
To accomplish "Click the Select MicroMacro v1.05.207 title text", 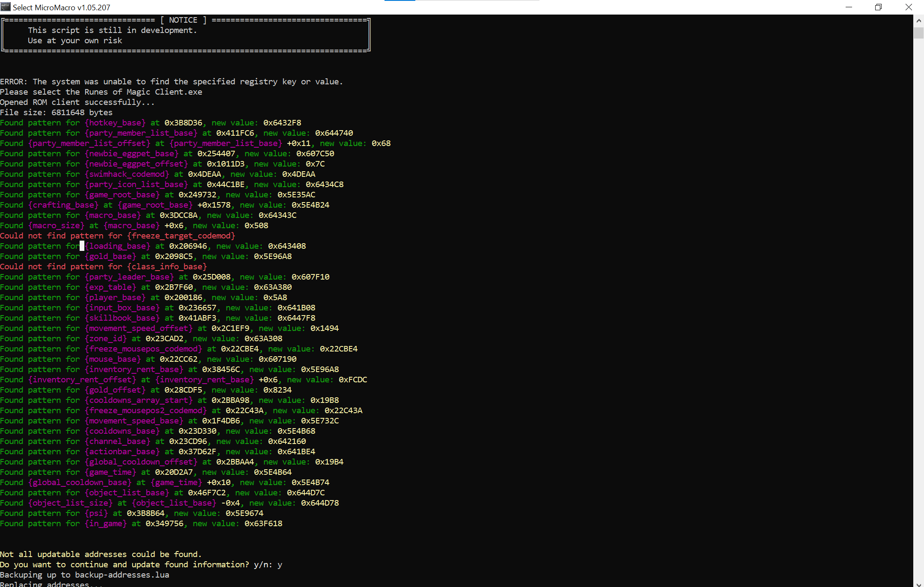I will 61,7.
